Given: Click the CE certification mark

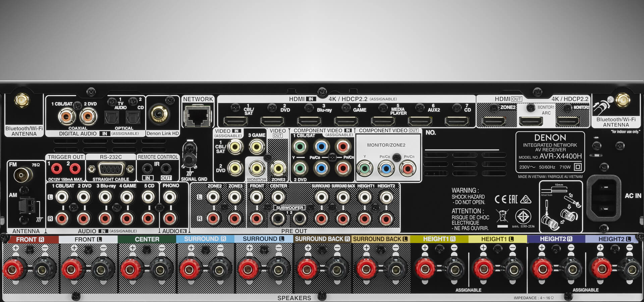Looking at the screenshot, I should tap(501, 200).
